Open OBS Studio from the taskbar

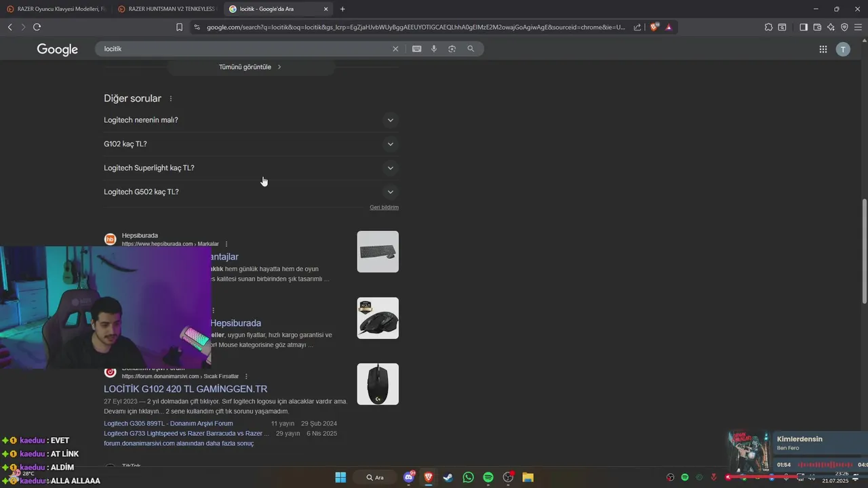click(508, 477)
